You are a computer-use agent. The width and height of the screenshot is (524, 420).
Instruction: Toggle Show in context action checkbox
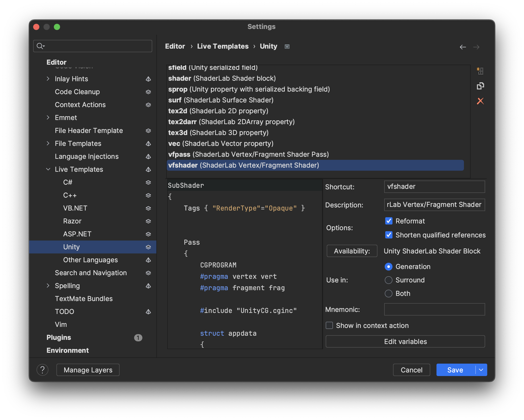click(329, 325)
